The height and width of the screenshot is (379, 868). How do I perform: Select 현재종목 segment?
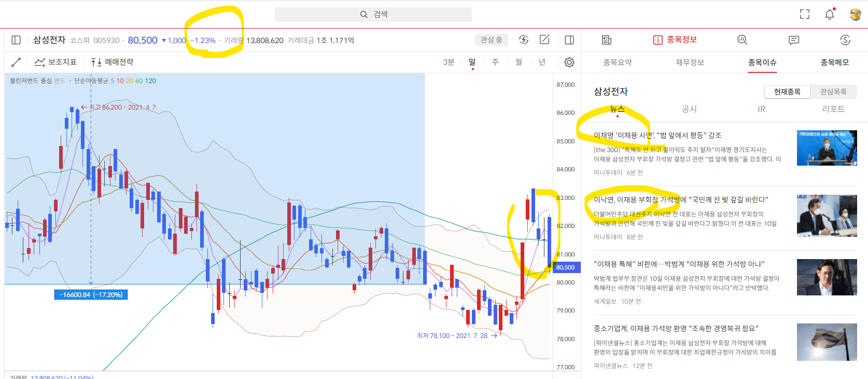(x=788, y=92)
